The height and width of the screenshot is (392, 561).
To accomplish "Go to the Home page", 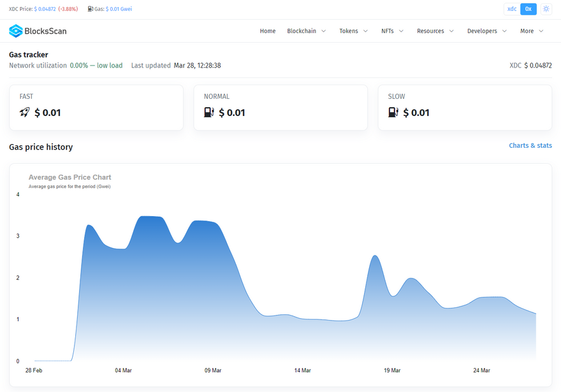I will pos(268,31).
